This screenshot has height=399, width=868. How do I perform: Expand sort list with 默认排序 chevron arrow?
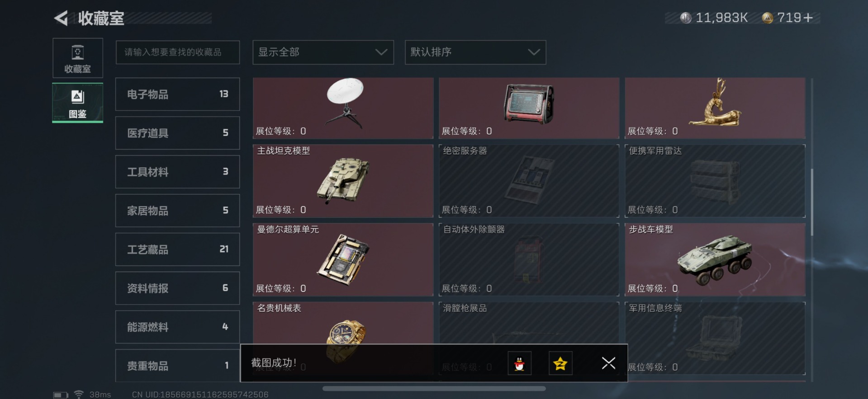tap(534, 52)
